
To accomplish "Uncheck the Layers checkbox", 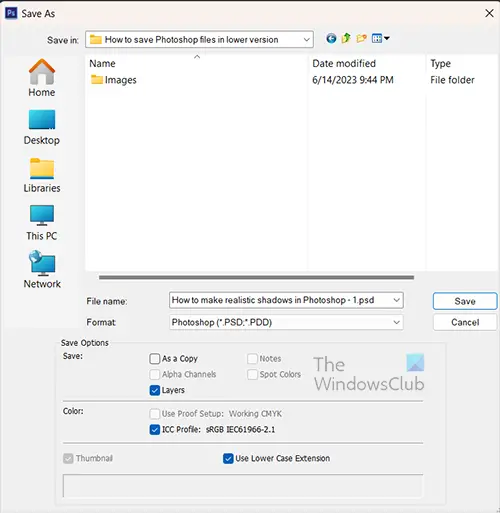I will pyautogui.click(x=155, y=390).
